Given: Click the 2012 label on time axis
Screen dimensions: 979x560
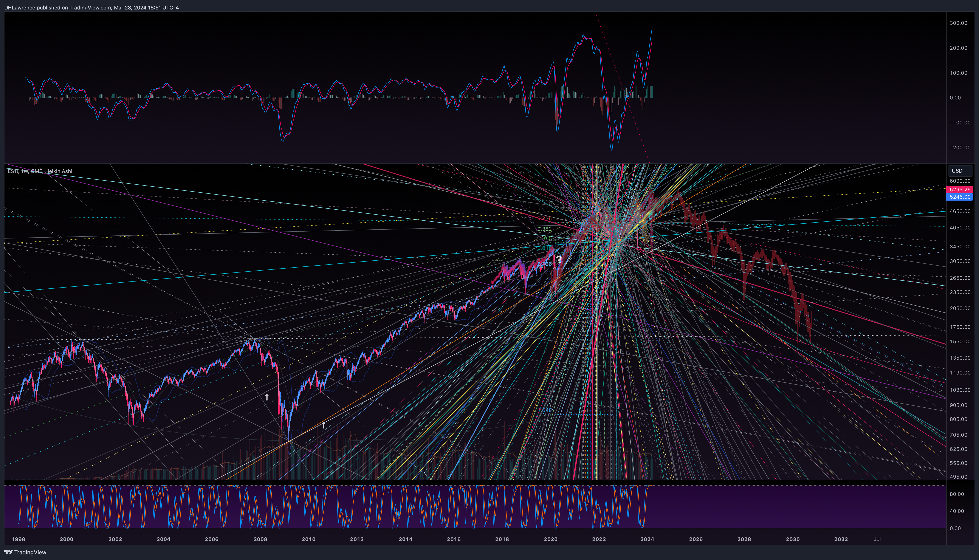Looking at the screenshot, I should point(357,539).
